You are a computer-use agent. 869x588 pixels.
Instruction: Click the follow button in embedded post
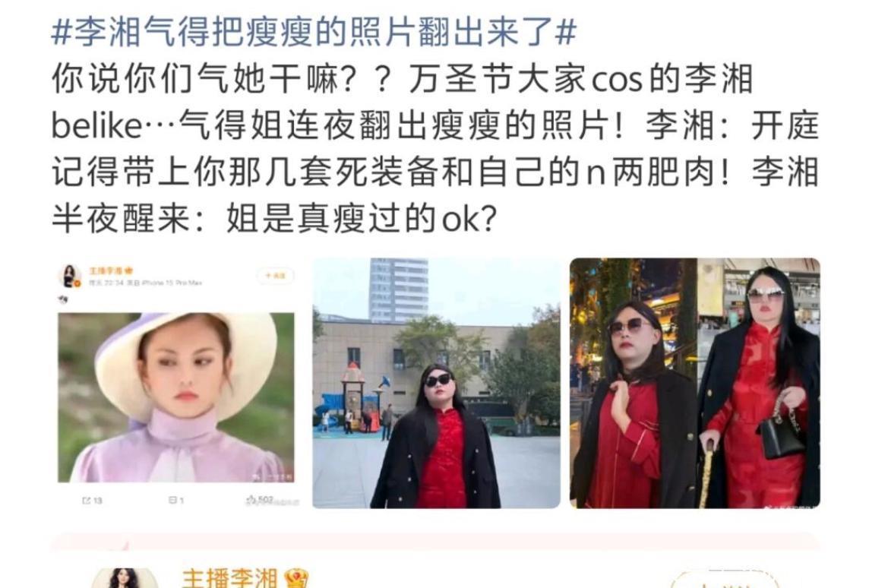275,276
